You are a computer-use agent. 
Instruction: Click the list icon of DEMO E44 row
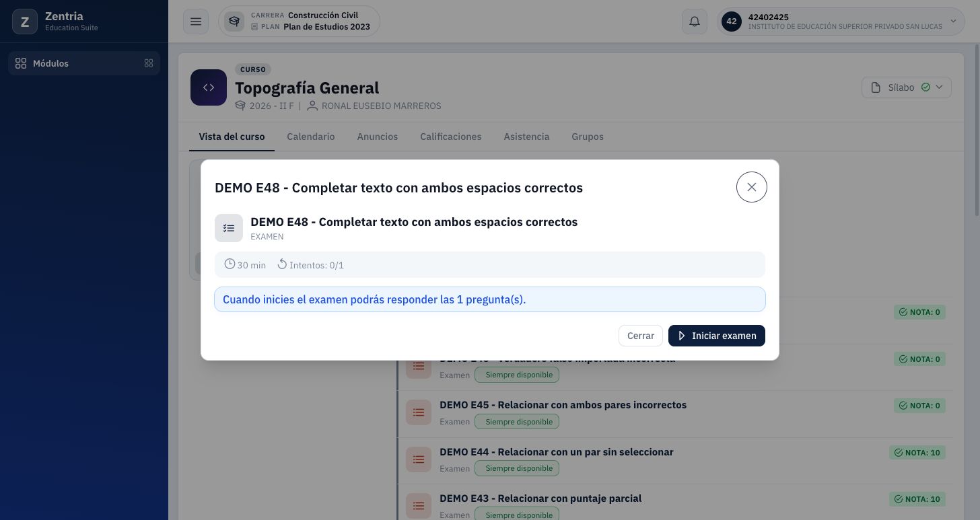pos(419,459)
